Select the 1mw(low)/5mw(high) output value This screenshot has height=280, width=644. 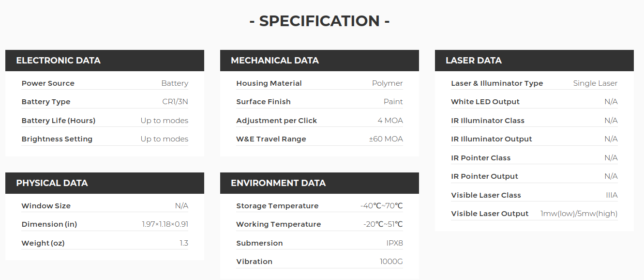[579, 214]
